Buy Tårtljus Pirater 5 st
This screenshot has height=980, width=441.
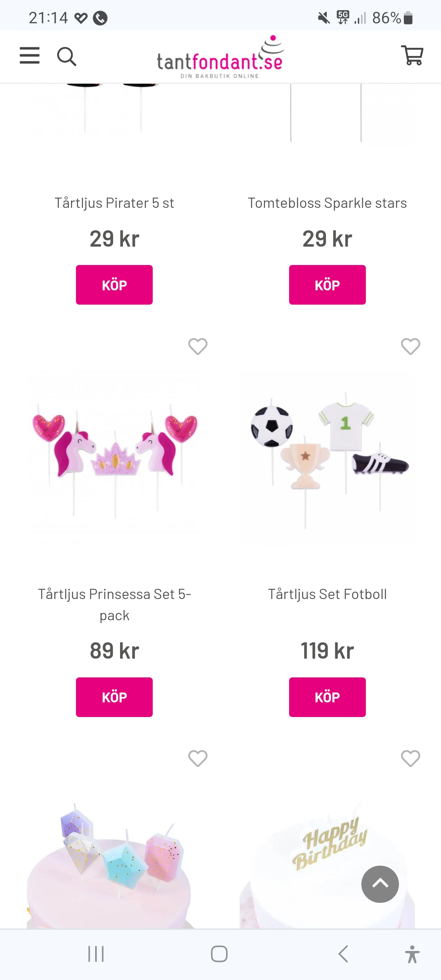point(114,285)
